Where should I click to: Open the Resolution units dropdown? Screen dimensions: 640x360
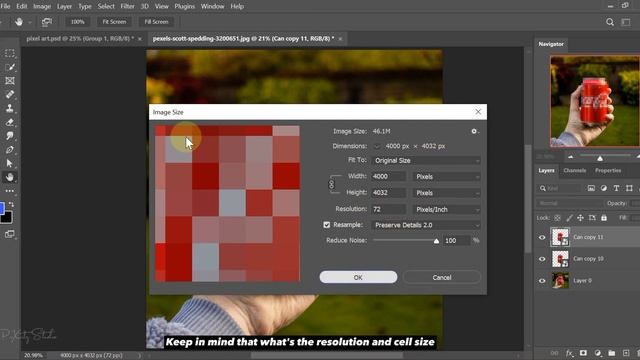[x=446, y=209]
